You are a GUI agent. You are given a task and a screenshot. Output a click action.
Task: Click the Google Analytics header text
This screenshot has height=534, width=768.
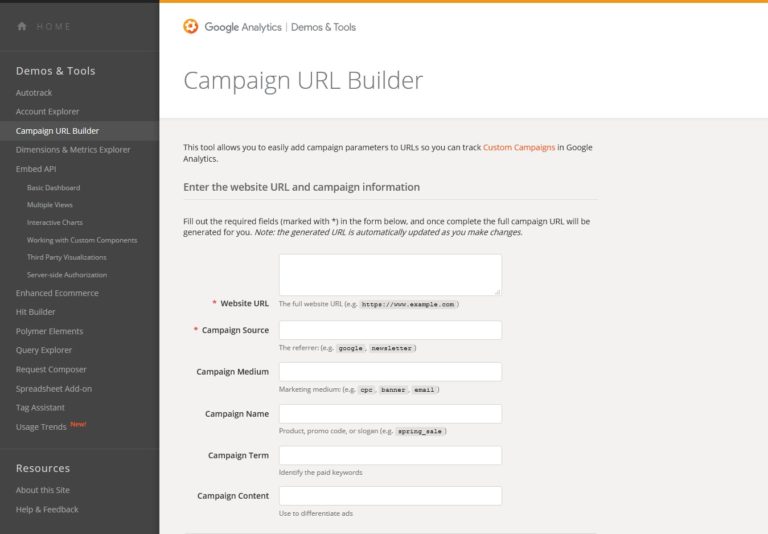[243, 27]
